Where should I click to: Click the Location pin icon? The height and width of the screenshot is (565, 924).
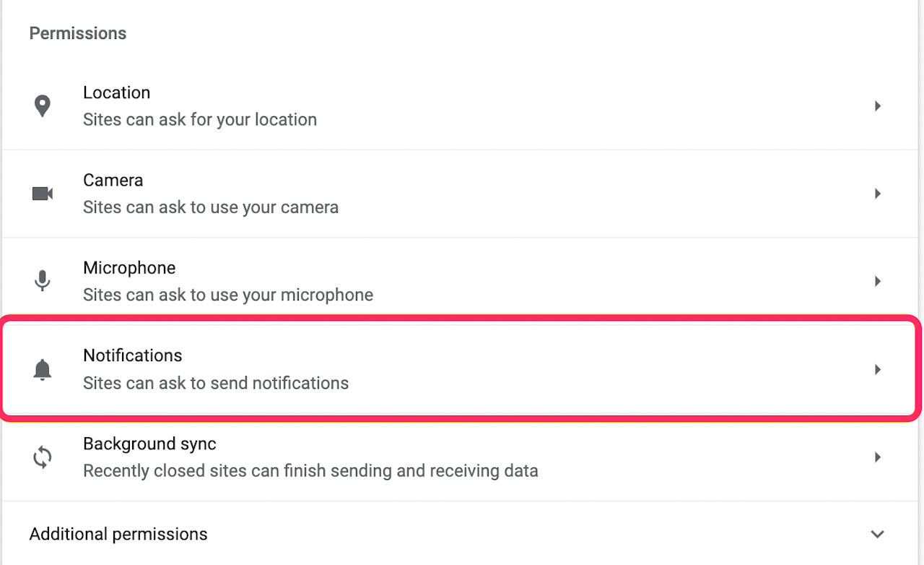coord(43,106)
